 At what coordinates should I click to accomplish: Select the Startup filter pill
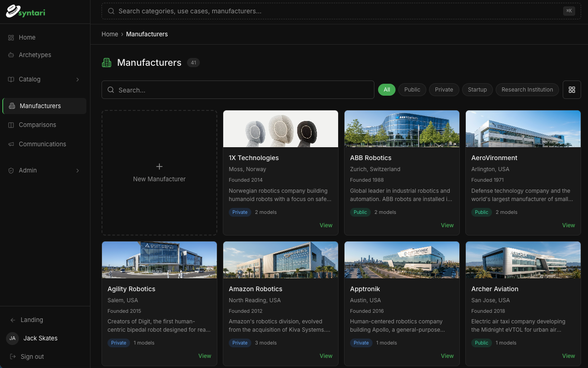coord(477,90)
